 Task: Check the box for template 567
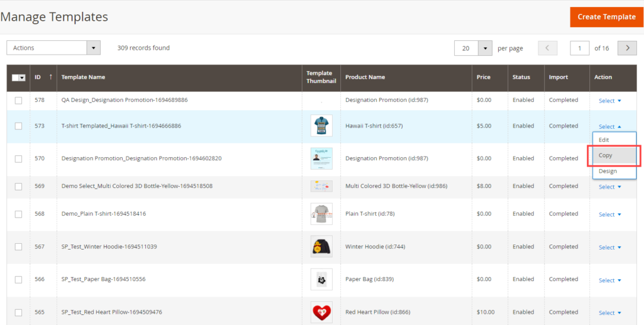18,247
